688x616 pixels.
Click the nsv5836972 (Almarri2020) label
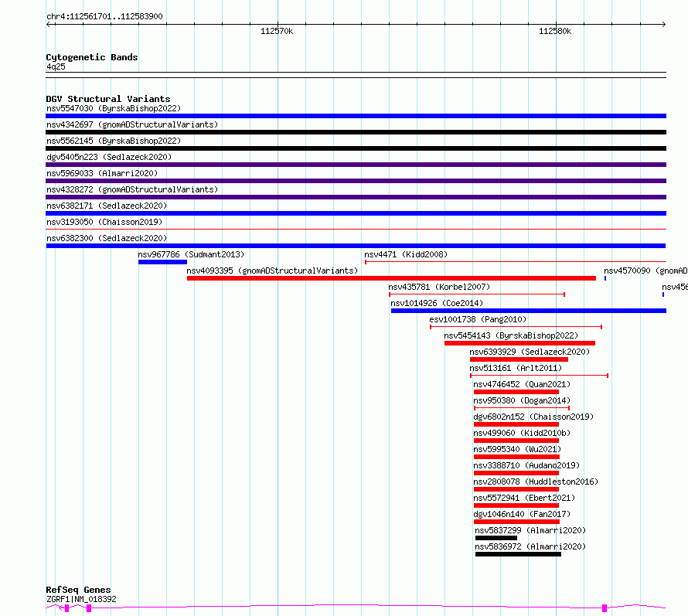[x=530, y=546]
